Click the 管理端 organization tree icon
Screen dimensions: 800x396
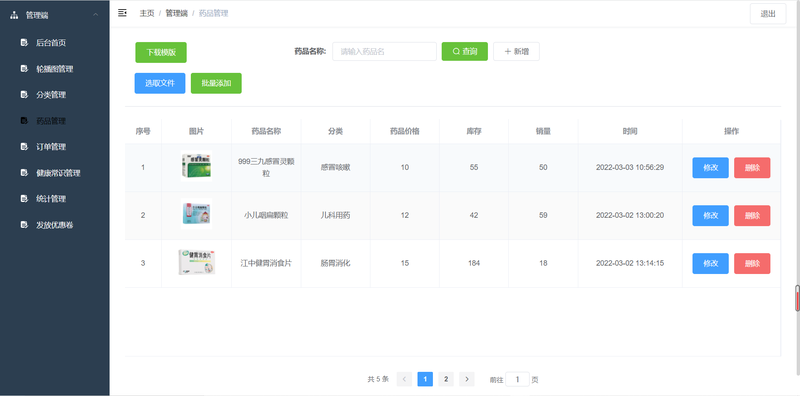pos(14,15)
